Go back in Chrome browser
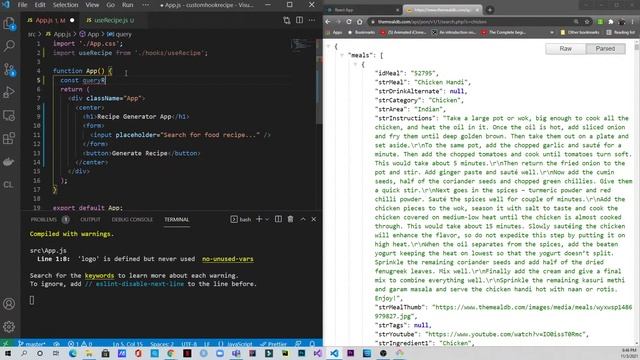This screenshot has height=360, width=640. click(x=328, y=22)
